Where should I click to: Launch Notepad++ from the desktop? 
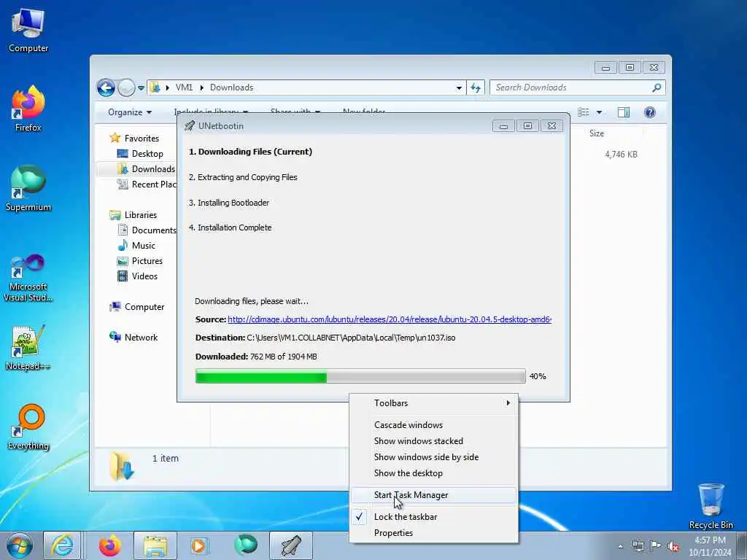[28, 348]
